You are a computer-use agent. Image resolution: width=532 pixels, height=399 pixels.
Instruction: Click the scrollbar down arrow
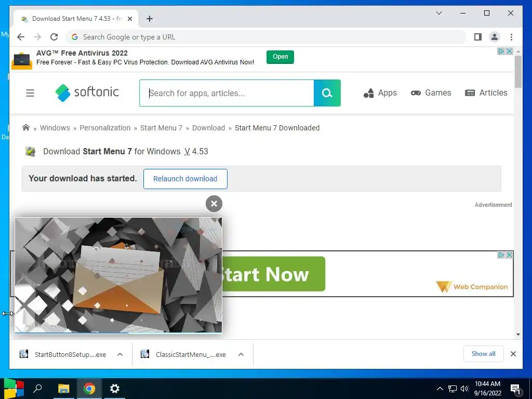tap(518, 335)
